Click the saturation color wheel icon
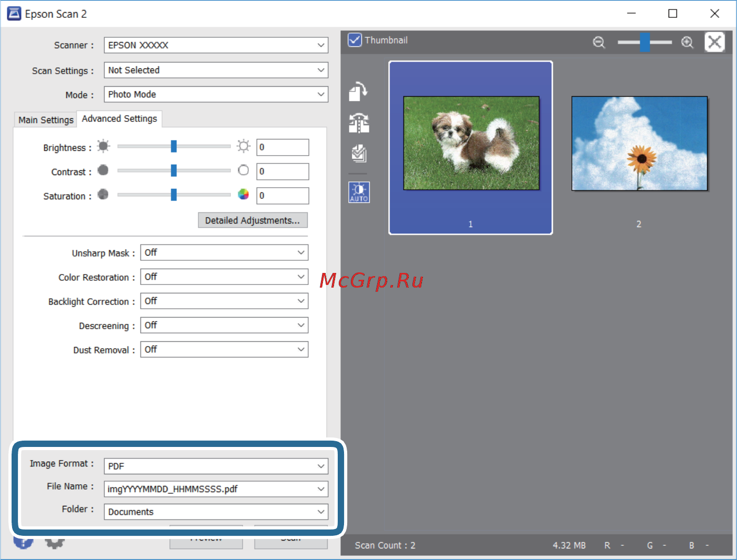The height and width of the screenshot is (560, 737). coord(243,195)
